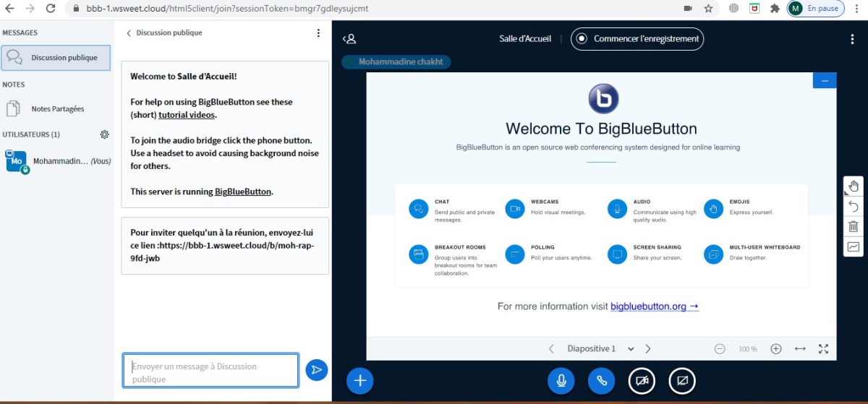Undo last whiteboard annotation
This screenshot has height=404, width=868.
tap(854, 207)
